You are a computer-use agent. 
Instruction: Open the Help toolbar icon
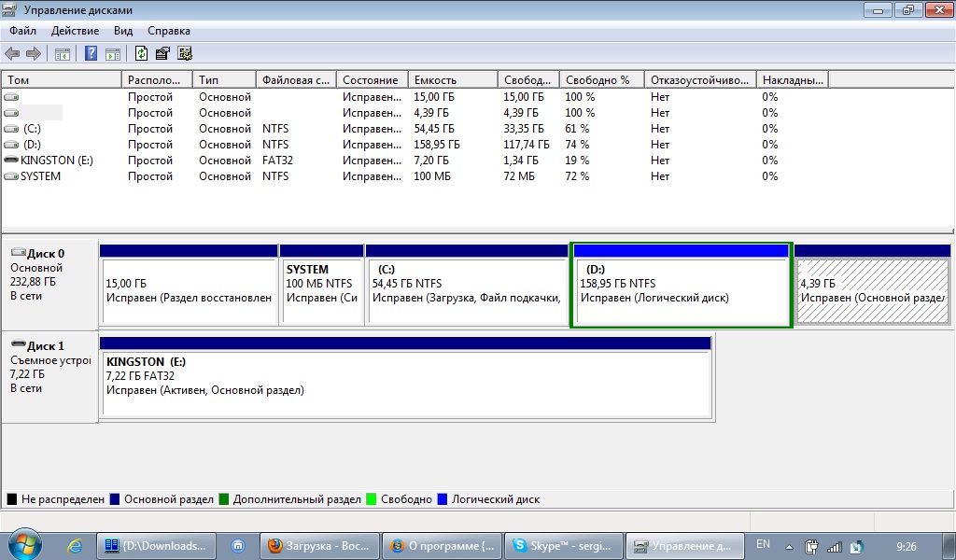[x=91, y=53]
